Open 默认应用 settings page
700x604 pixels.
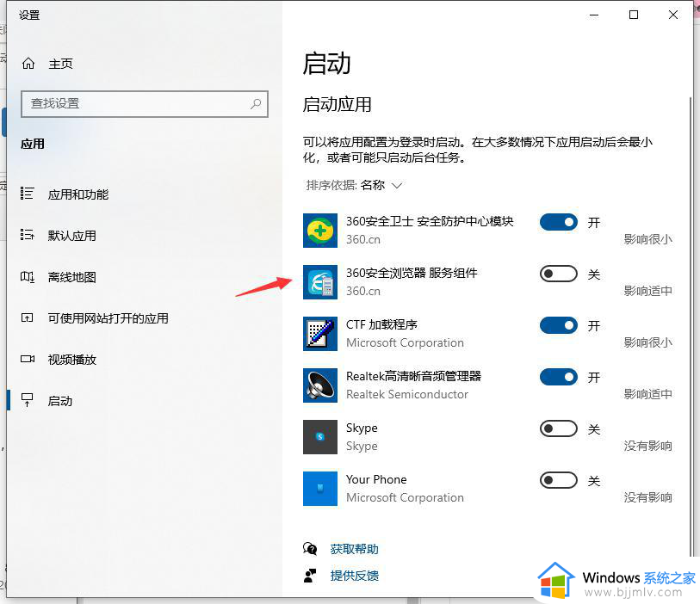click(x=71, y=236)
